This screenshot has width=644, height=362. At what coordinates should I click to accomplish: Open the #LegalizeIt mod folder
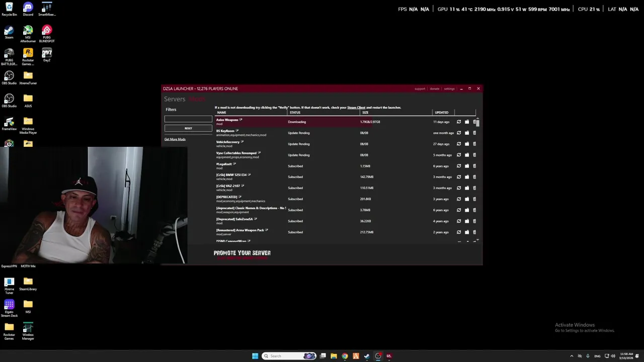[x=467, y=166]
